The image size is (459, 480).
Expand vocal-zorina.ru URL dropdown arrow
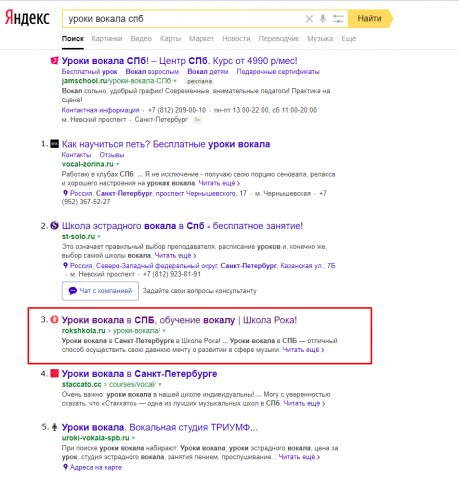[118, 164]
